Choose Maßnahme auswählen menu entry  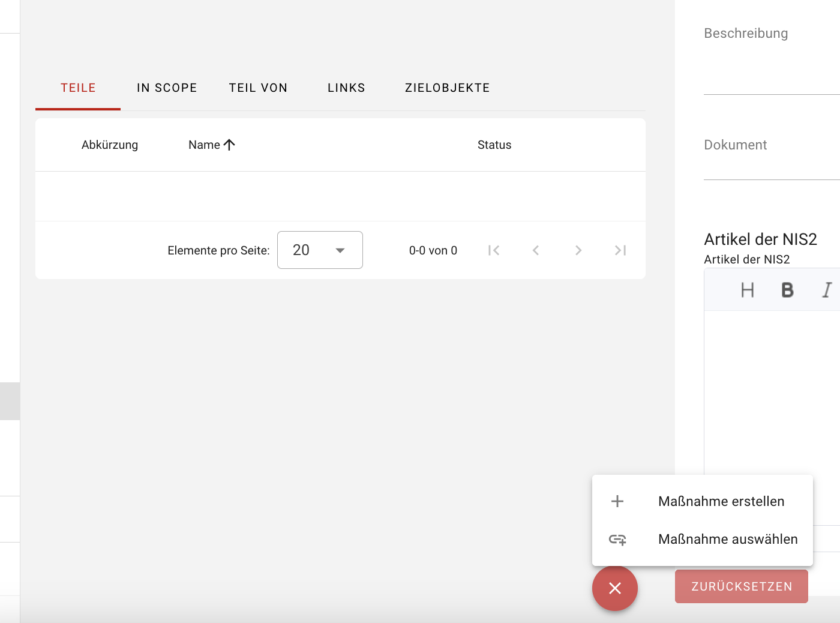[x=727, y=539]
